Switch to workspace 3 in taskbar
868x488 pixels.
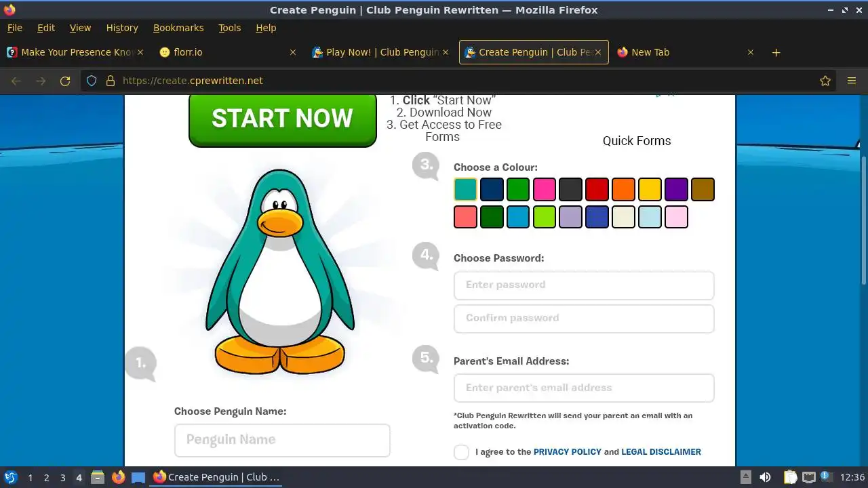62,477
